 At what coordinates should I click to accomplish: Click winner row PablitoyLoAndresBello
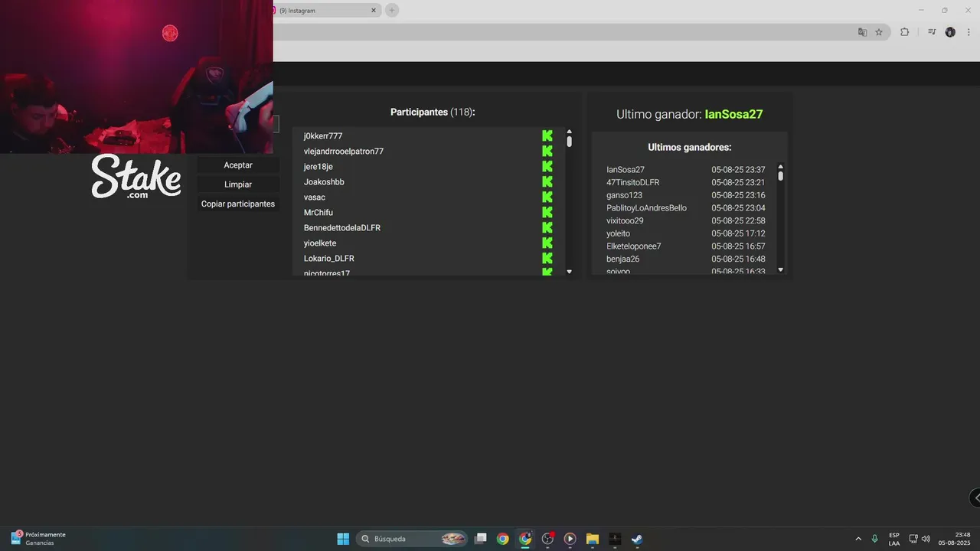coord(685,208)
